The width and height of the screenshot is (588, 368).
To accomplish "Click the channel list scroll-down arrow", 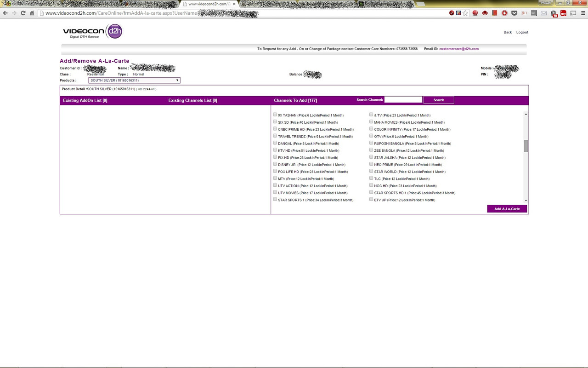I will point(526,201).
